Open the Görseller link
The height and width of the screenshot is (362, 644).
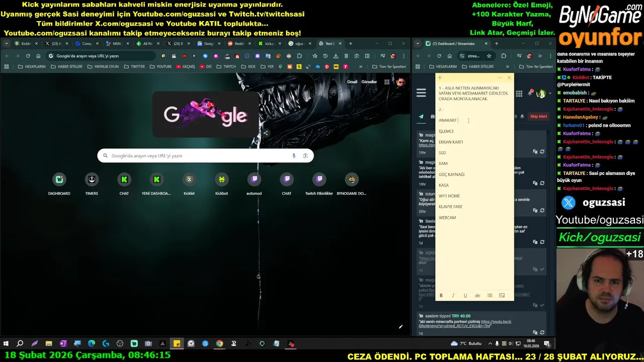pyautogui.click(x=369, y=82)
